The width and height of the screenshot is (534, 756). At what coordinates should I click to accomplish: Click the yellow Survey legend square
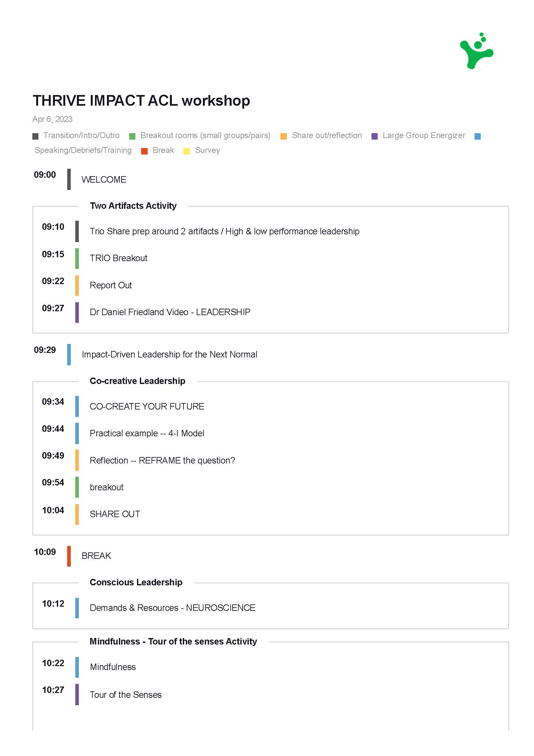[x=186, y=151]
